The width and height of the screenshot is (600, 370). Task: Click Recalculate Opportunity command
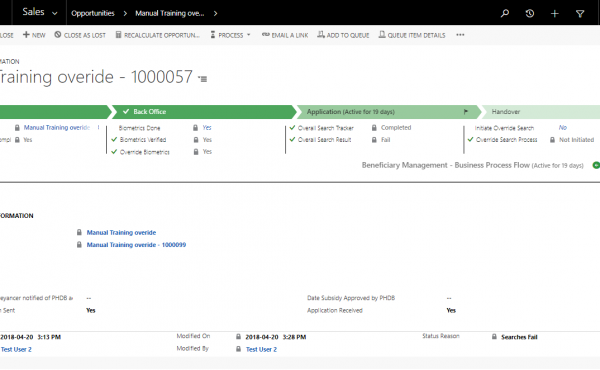(158, 35)
